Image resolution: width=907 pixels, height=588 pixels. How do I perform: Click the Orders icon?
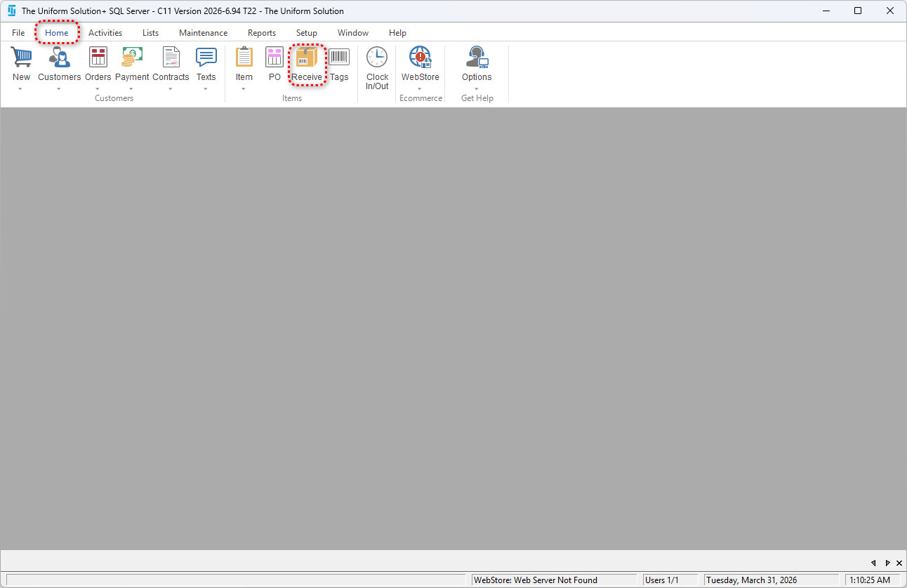pyautogui.click(x=98, y=58)
